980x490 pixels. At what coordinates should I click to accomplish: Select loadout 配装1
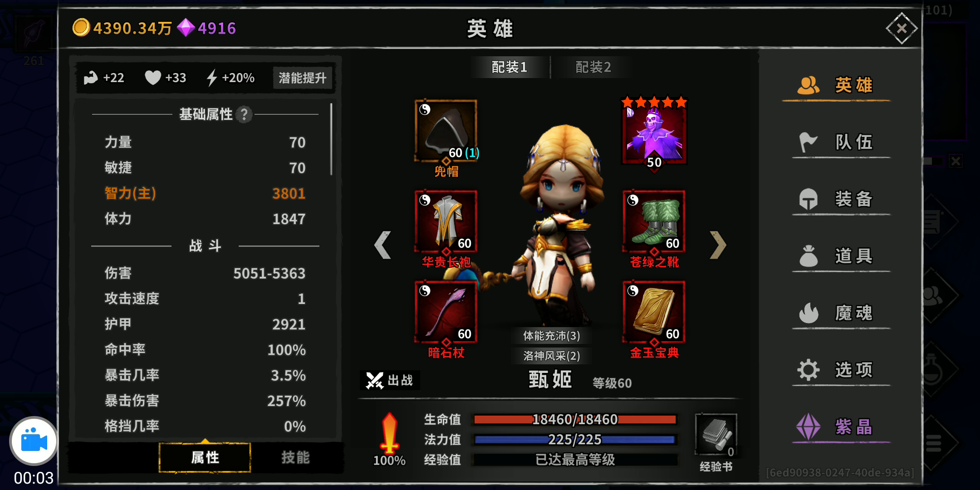510,67
